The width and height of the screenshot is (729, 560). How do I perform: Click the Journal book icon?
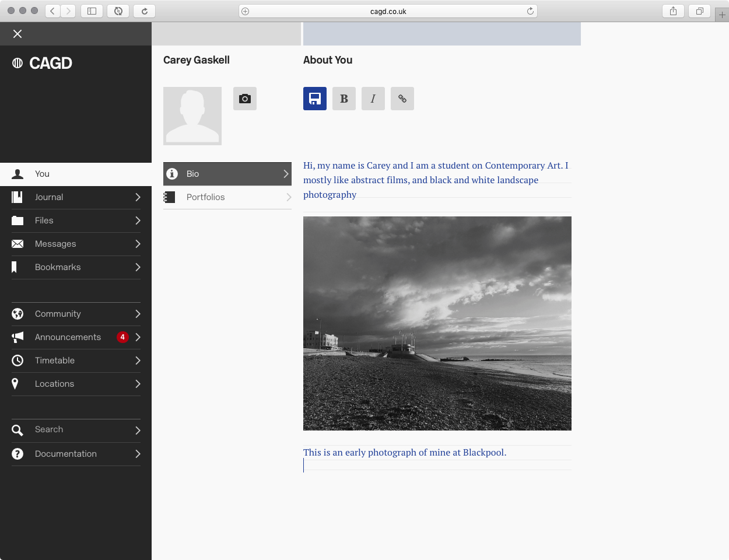pyautogui.click(x=17, y=197)
